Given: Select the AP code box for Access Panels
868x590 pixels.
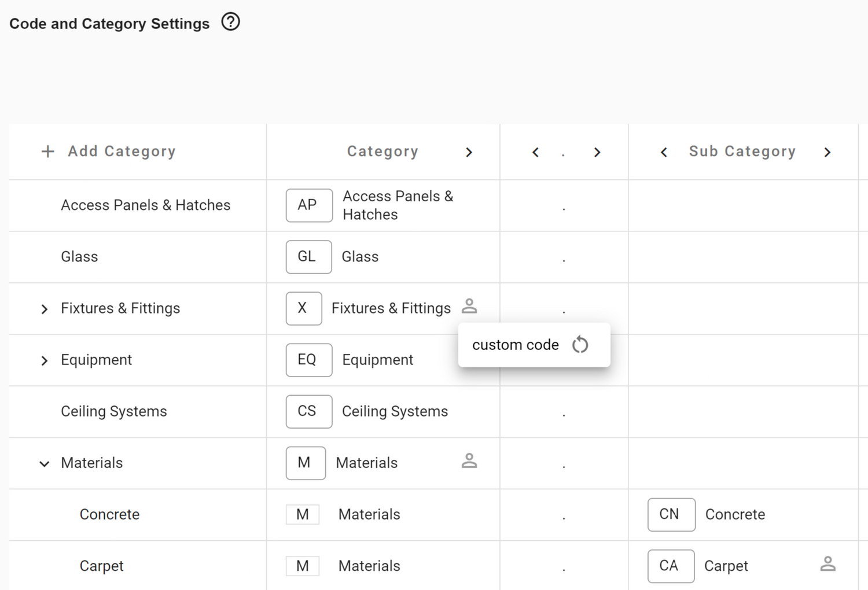Looking at the screenshot, I should click(308, 205).
